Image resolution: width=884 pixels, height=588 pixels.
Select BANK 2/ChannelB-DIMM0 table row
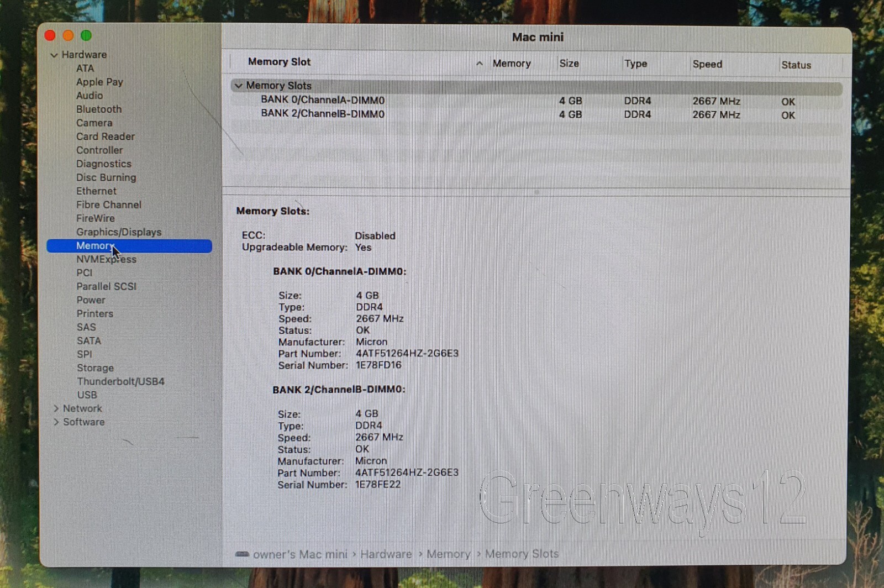(x=536, y=114)
